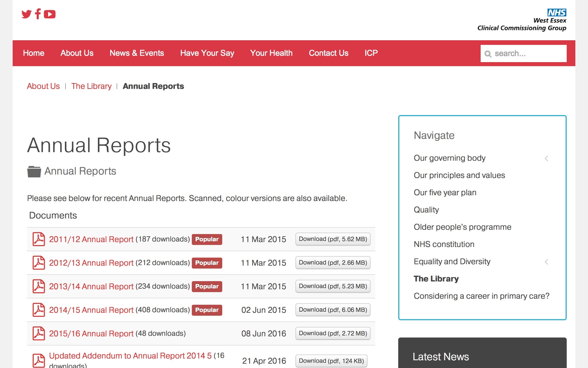588x368 pixels.
Task: Open the About Us navigation menu
Action: click(77, 53)
